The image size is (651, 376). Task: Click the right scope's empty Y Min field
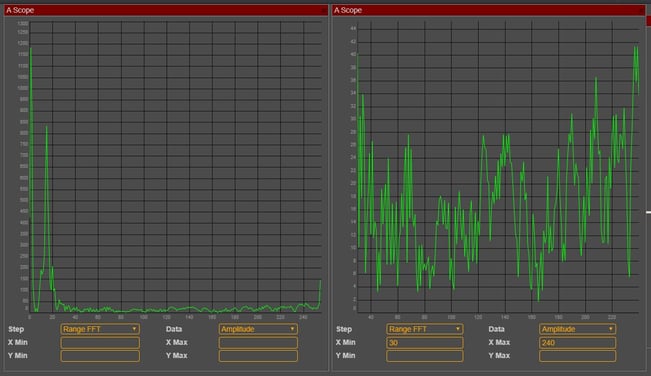tap(425, 356)
